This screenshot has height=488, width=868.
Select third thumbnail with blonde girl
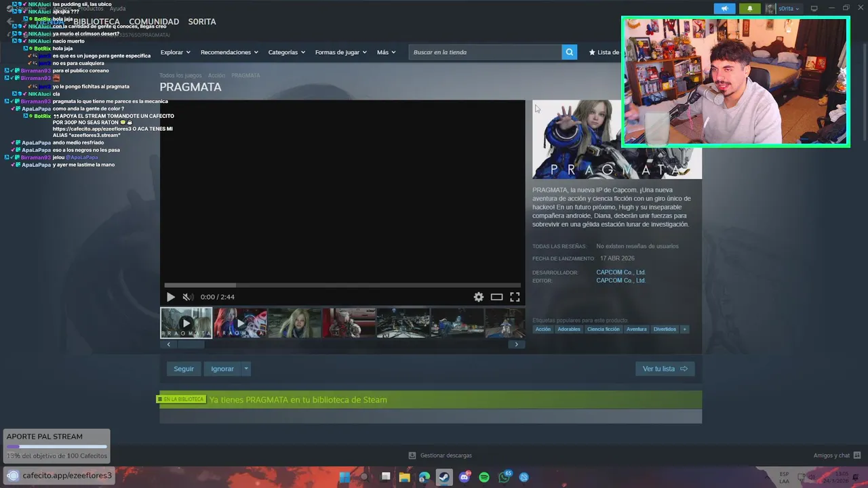(294, 323)
